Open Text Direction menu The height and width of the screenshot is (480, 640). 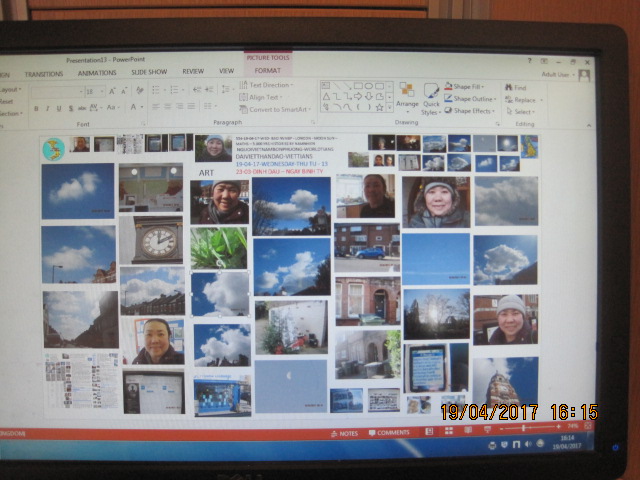[266, 85]
